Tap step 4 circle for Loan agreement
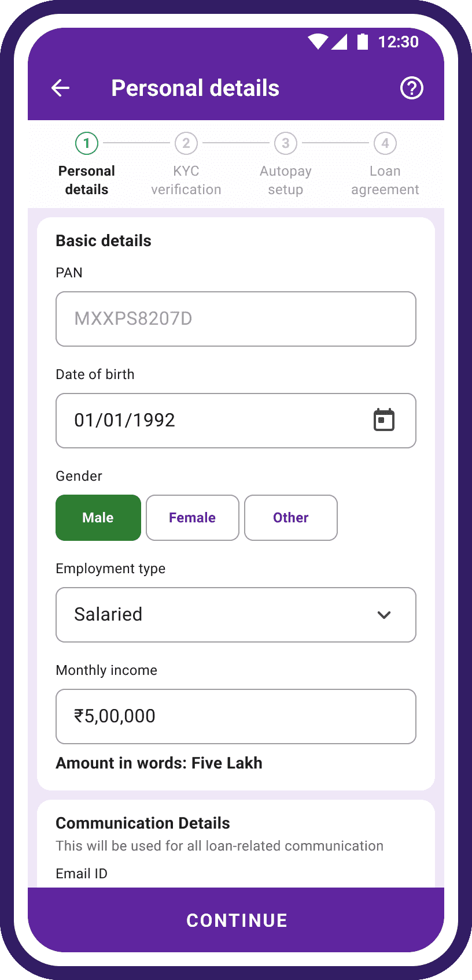Image resolution: width=472 pixels, height=980 pixels. pos(385,143)
